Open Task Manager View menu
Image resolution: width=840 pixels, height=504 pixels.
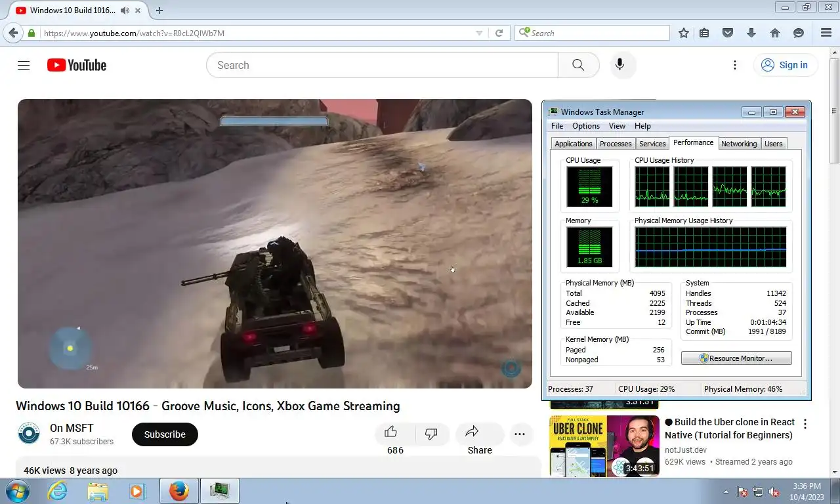coord(617,126)
